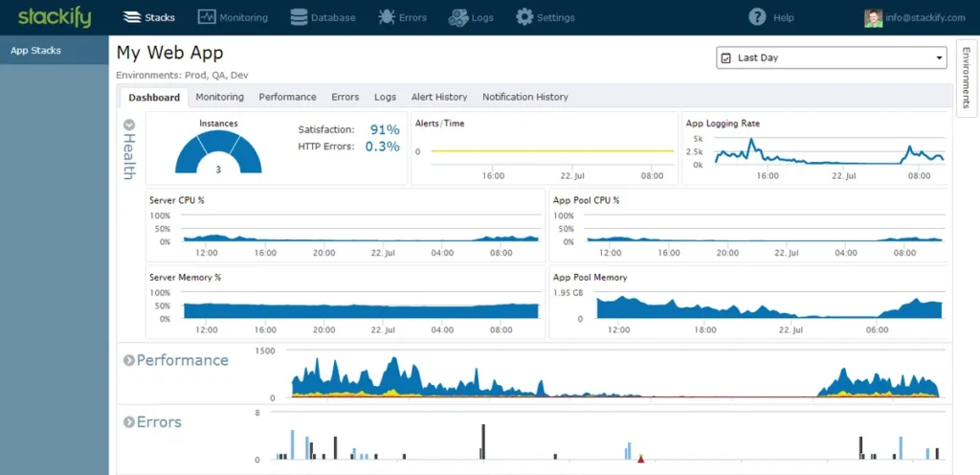Select the Performance tab
The width and height of the screenshot is (980, 475).
(287, 97)
